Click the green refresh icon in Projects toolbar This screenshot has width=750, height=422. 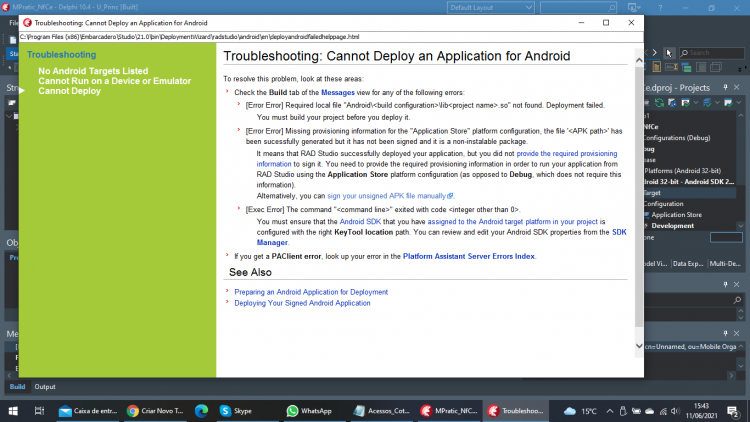pyautogui.click(x=659, y=102)
